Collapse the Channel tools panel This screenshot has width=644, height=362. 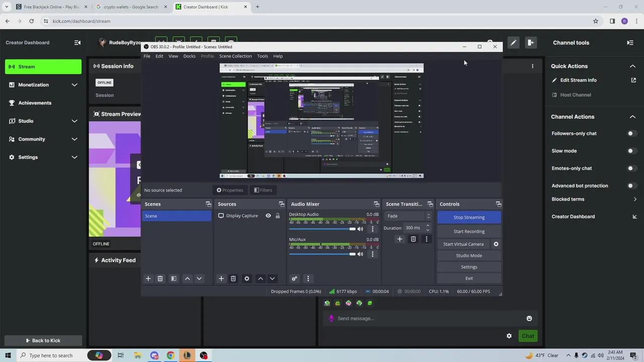click(630, 43)
